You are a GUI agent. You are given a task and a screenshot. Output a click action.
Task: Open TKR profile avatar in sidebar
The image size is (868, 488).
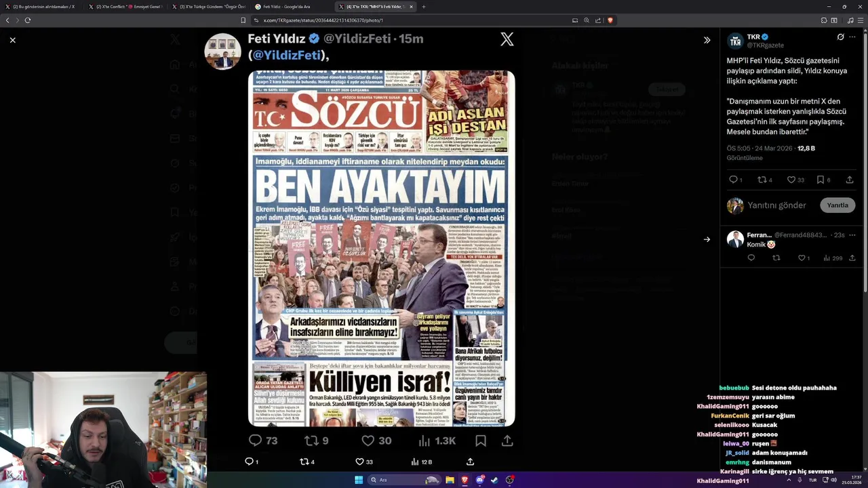735,41
